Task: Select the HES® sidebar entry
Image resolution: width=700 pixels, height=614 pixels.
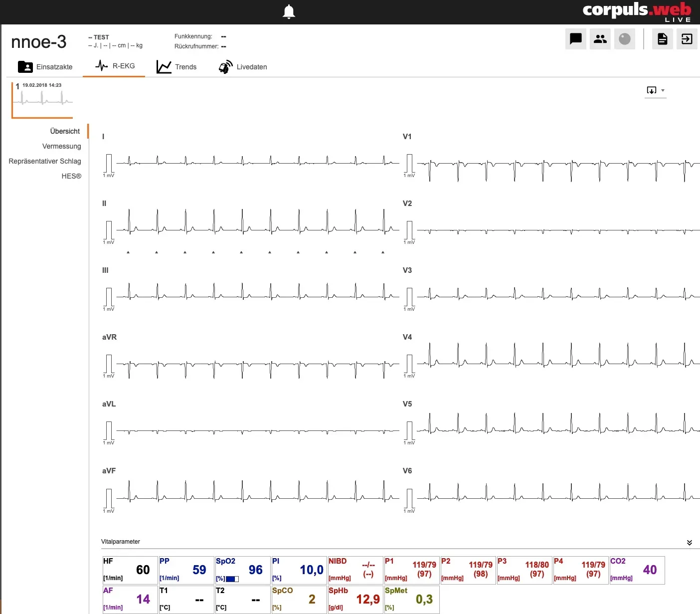Action: (71, 176)
